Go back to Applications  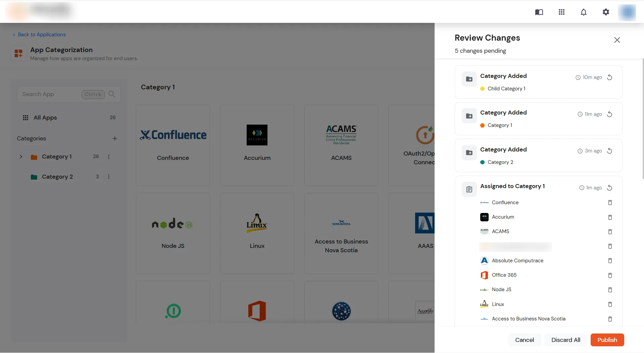point(39,35)
